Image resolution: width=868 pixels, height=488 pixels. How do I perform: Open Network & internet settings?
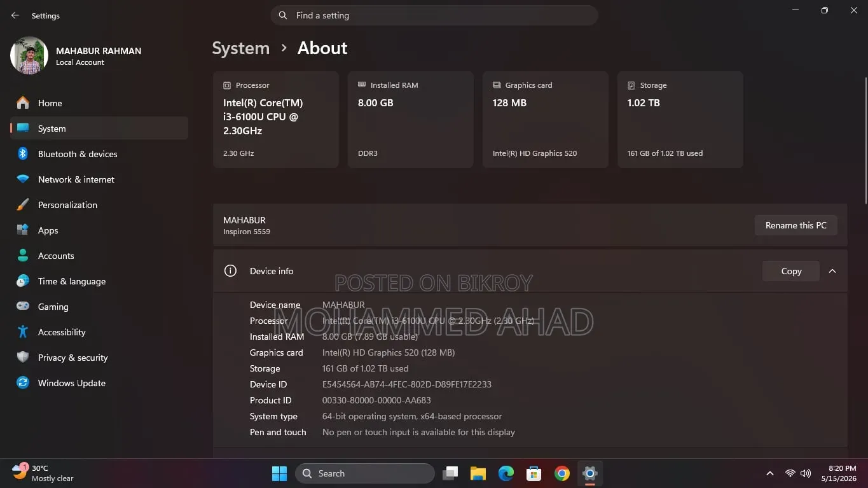point(99,179)
